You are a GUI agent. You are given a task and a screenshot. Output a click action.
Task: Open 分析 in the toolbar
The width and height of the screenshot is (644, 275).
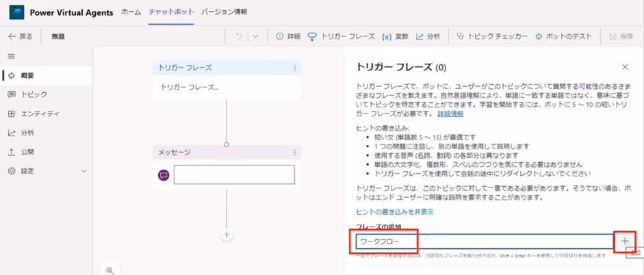click(428, 36)
